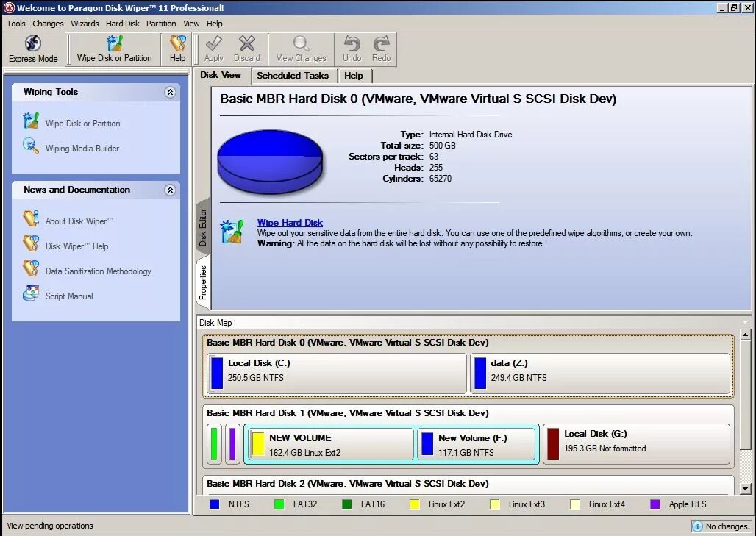Select Local Disk (G:) unformatted partition
Screen dimensions: 756x536
click(x=636, y=444)
